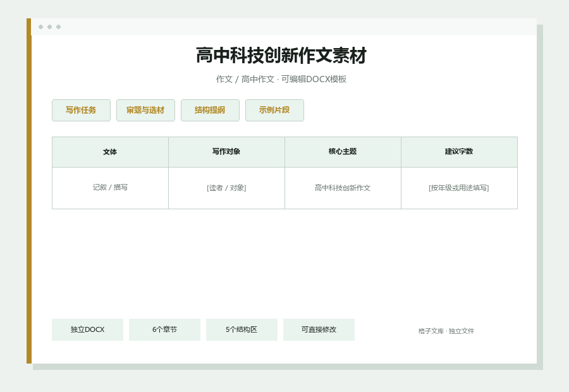The width and height of the screenshot is (569, 392).
Task: Click the third window dot in title bar
Action: [x=58, y=27]
